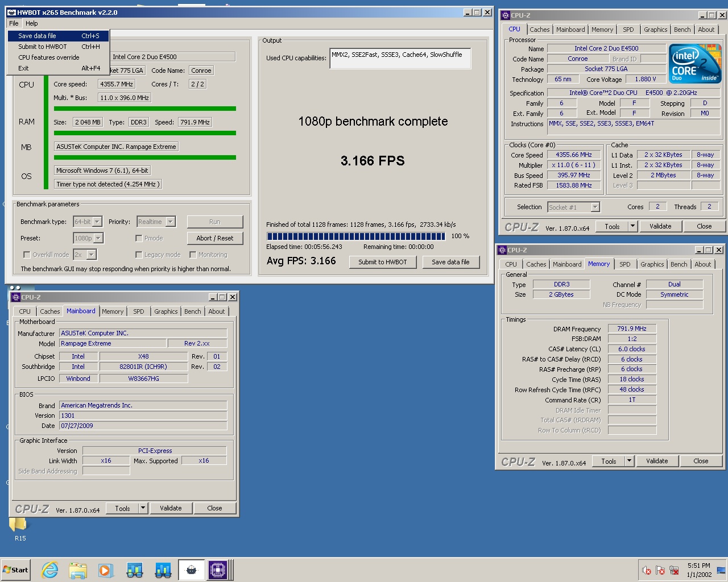Viewport: 728px width, 582px height.
Task: Enable the Overkill mode checkbox
Action: coord(26,255)
